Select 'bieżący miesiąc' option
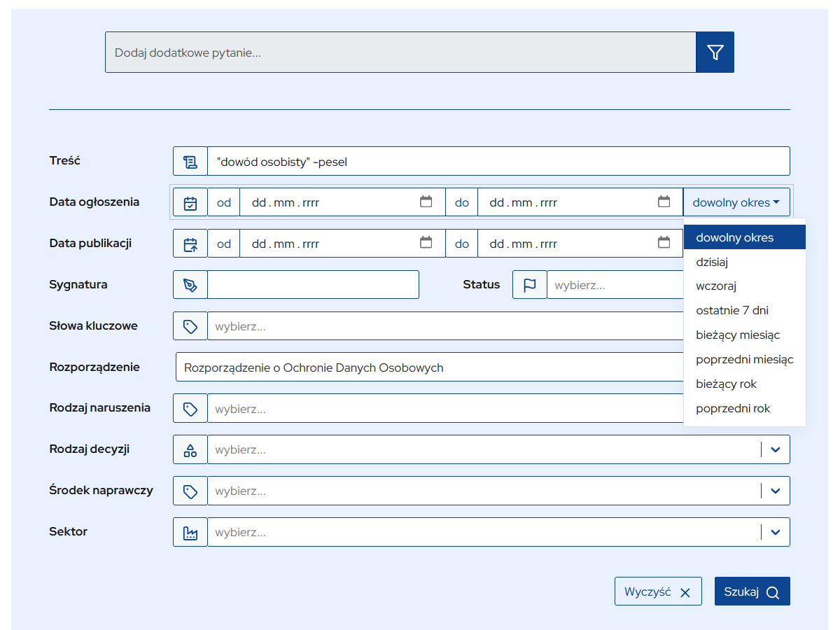 point(745,335)
